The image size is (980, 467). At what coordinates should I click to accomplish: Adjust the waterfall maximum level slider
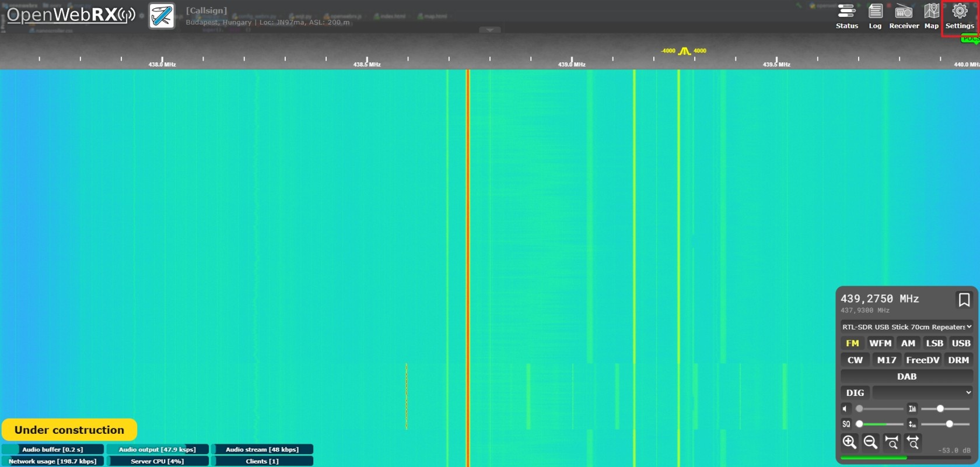(x=945, y=424)
